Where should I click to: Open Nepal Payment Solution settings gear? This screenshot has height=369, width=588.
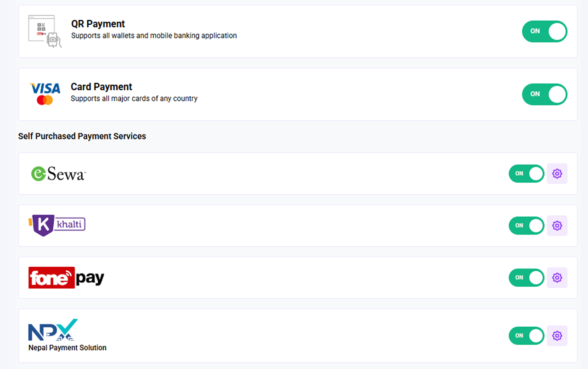(557, 335)
